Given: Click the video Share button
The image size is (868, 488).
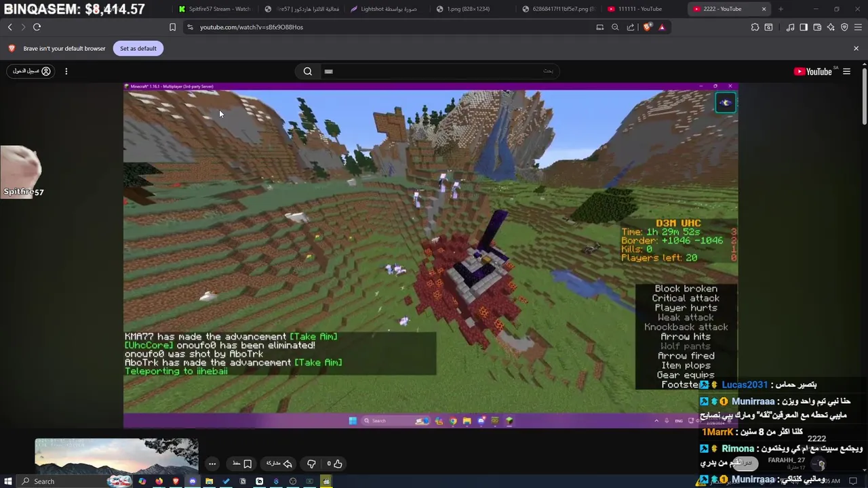Looking at the screenshot, I should click(x=279, y=464).
